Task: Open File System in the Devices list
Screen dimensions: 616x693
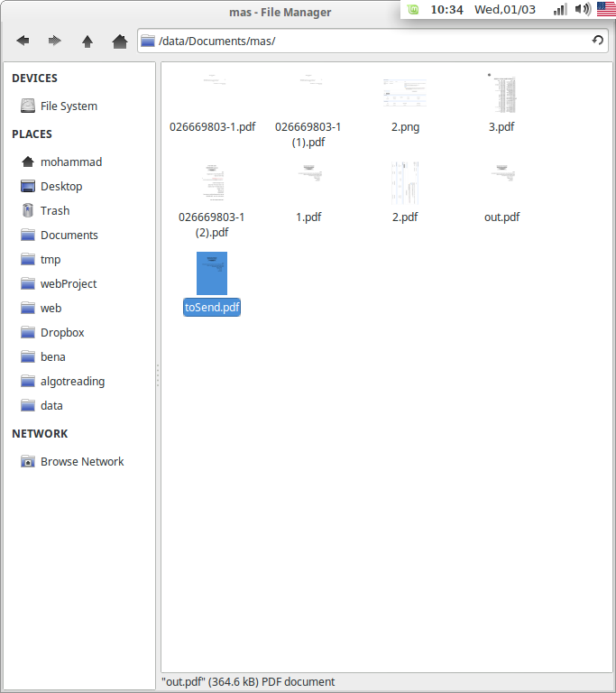Action: 68,106
